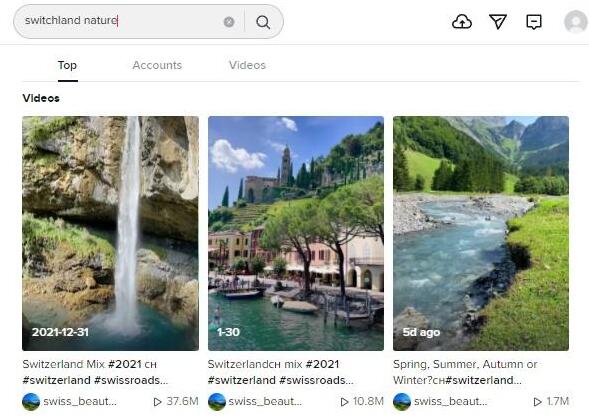
Task: Switch to the Accounts tab
Action: (157, 65)
